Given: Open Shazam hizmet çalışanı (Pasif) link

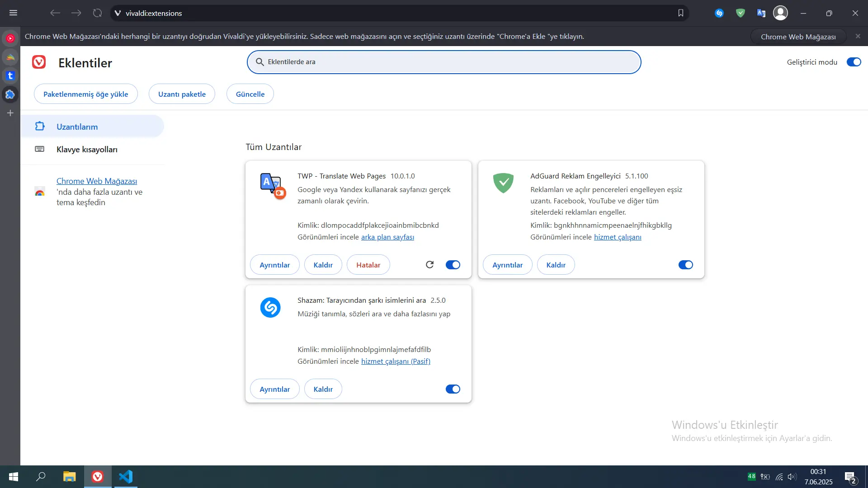Looking at the screenshot, I should click(x=396, y=361).
